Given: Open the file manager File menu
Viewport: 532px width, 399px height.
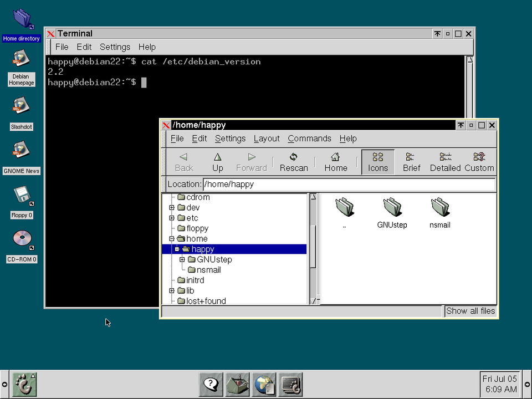Looking at the screenshot, I should coord(177,139).
